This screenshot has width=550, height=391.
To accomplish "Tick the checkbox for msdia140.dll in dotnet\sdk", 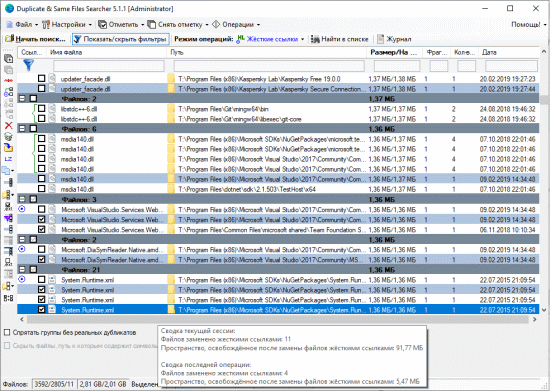I will click(42, 189).
